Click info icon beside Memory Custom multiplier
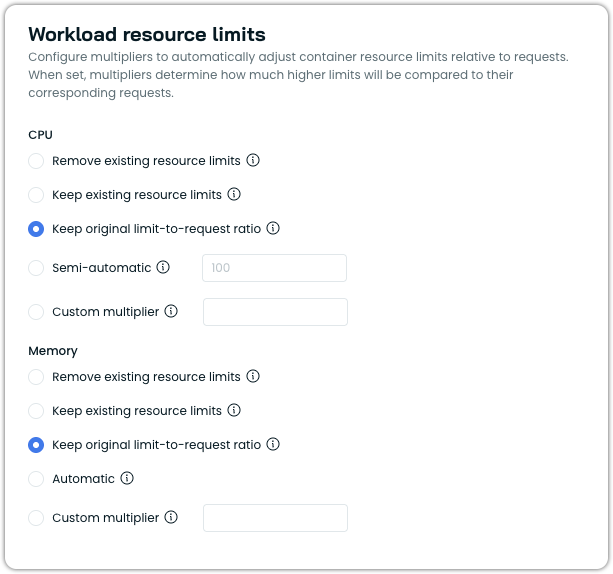The width and height of the screenshot is (613, 574). click(171, 517)
